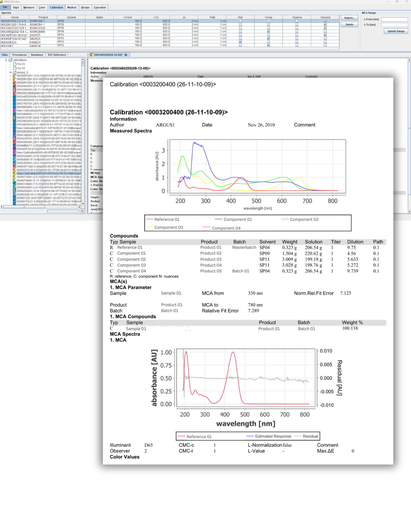Click 'Estimated Response' in the MCA legend
This screenshot has width=411, height=532.
click(273, 436)
